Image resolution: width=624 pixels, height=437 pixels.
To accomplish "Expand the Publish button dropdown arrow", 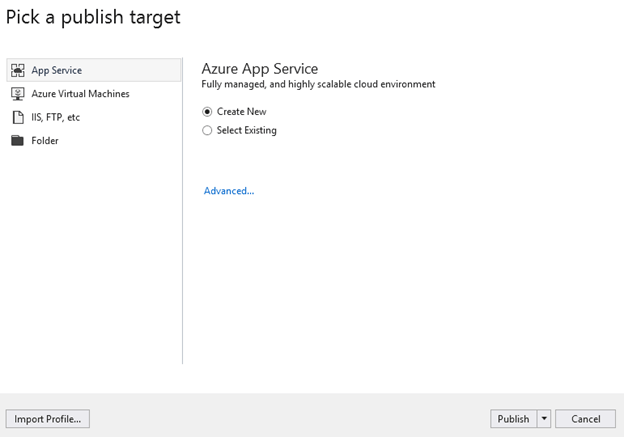I will [544, 419].
